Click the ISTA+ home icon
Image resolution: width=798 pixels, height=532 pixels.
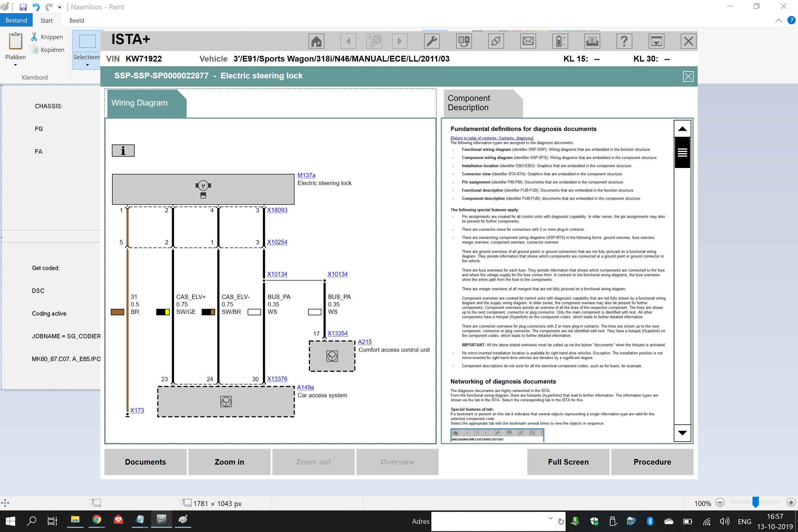click(316, 41)
